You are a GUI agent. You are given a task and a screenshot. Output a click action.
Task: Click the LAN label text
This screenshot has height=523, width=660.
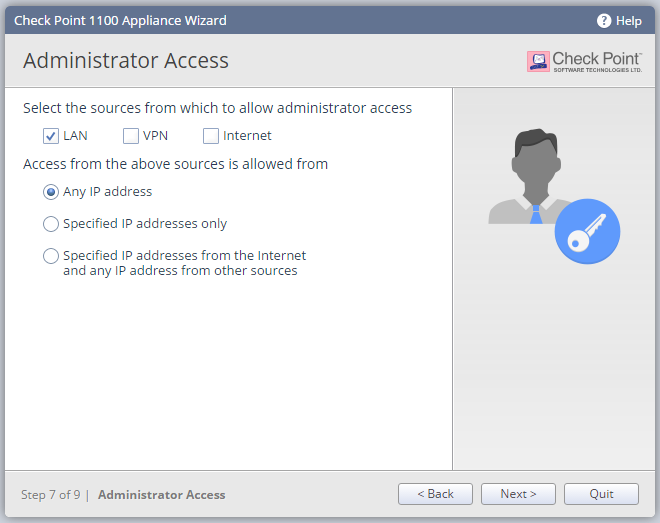pos(75,135)
